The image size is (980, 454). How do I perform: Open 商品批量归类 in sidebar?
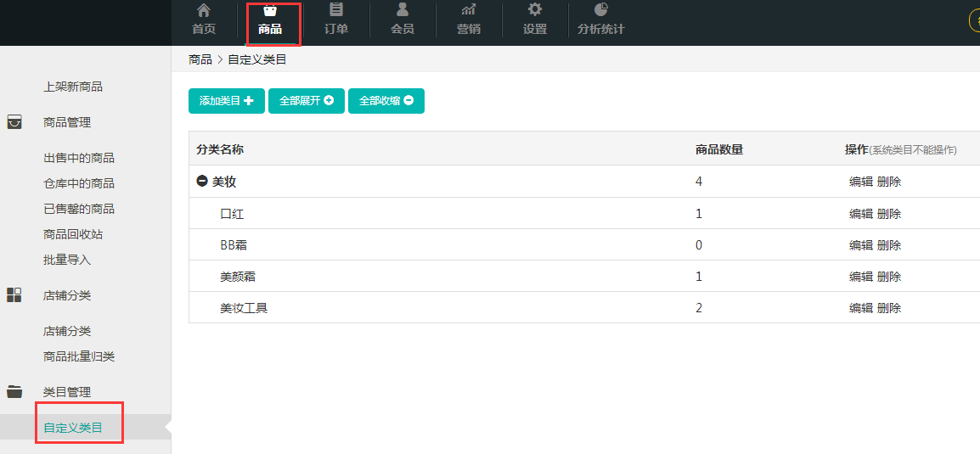[x=79, y=356]
